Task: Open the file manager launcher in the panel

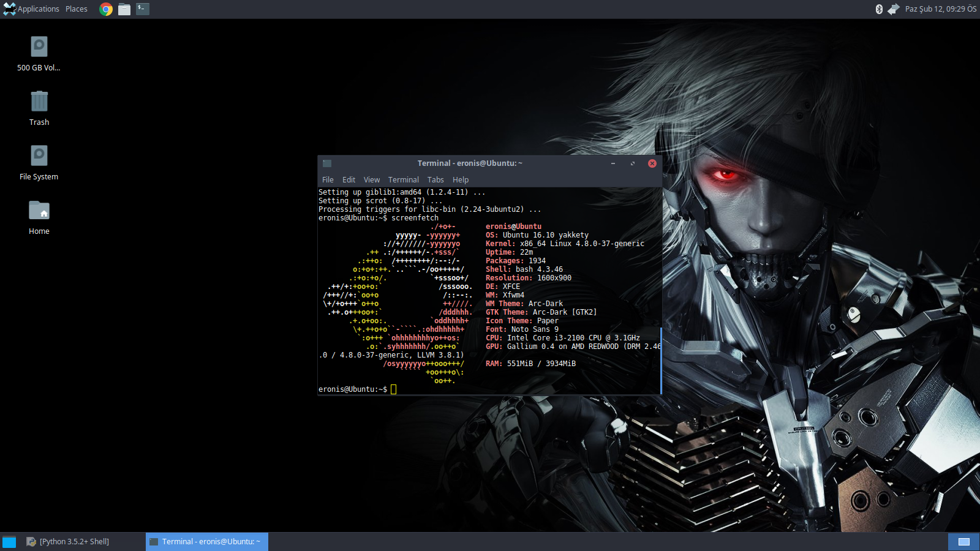Action: point(124,9)
